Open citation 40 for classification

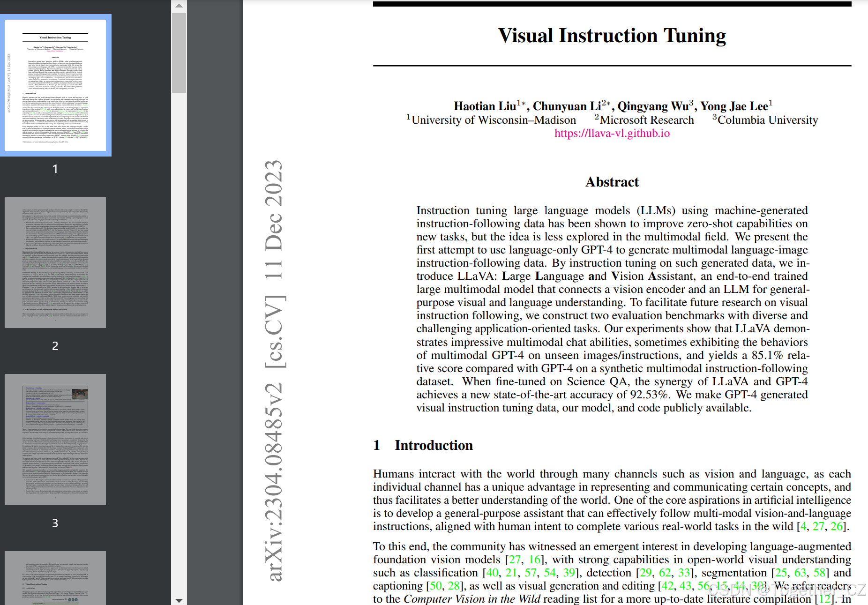pyautogui.click(x=493, y=573)
